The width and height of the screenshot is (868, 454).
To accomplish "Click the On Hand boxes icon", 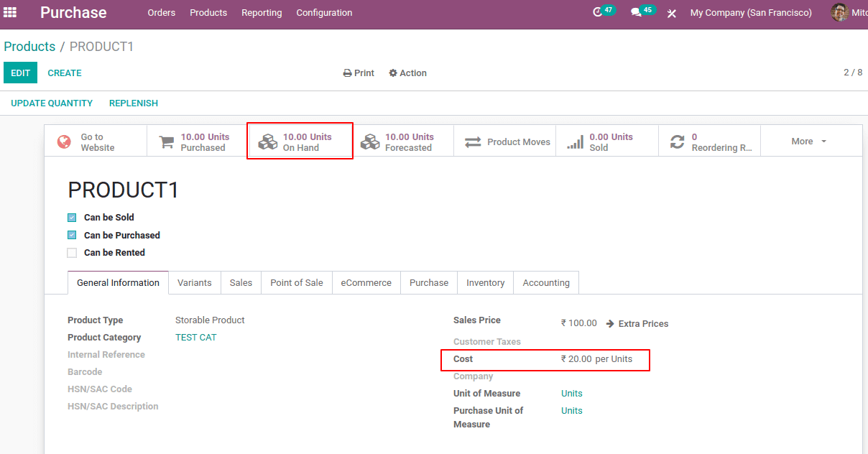I will pyautogui.click(x=267, y=142).
